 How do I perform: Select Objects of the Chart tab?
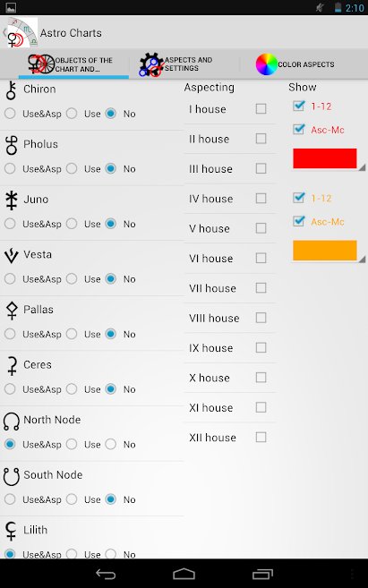tap(71, 64)
